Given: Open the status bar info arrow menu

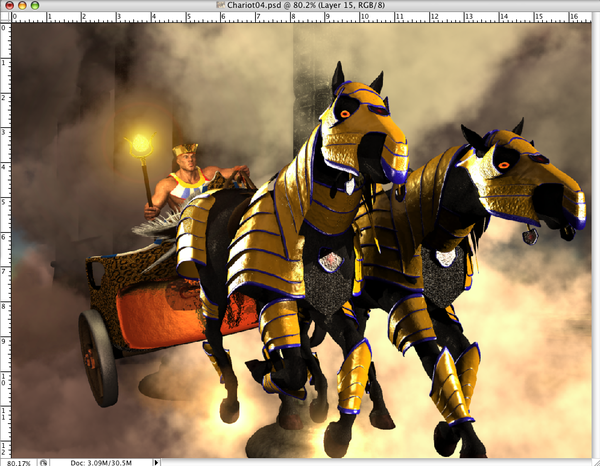Looking at the screenshot, I should (x=156, y=463).
